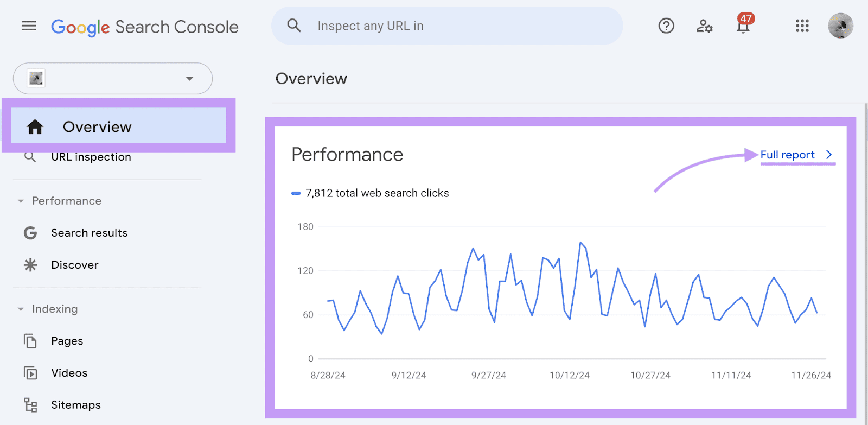Screen dimensions: 868x425
Task: Open the Sitemaps page
Action: click(x=76, y=405)
